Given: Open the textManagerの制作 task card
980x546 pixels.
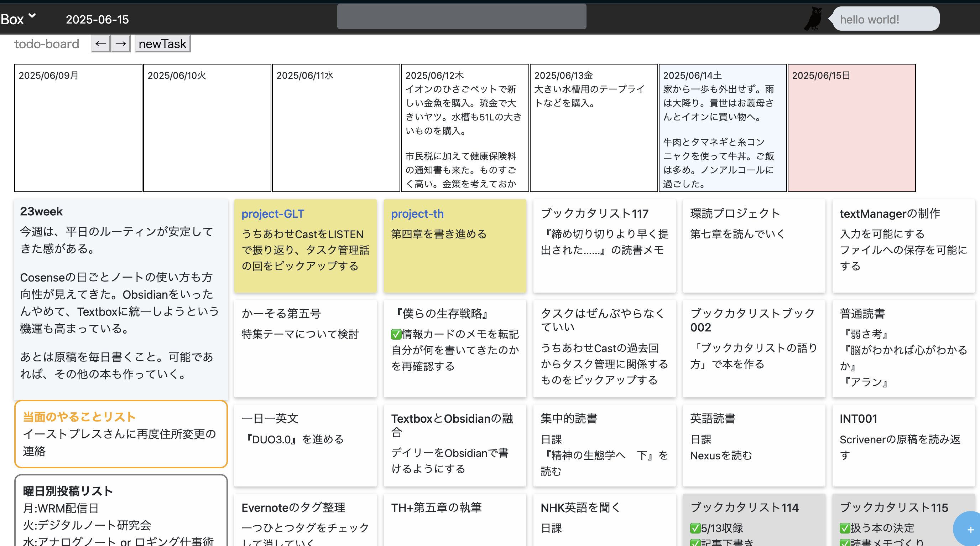Looking at the screenshot, I should tap(903, 246).
